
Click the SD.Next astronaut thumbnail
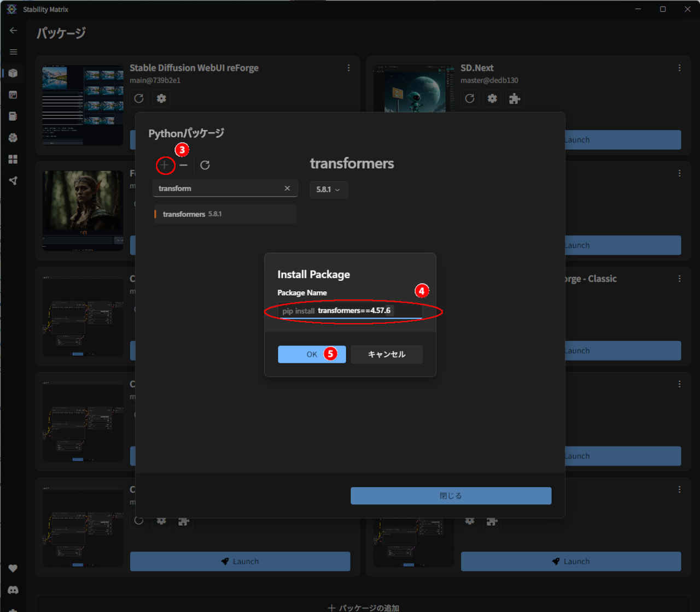[x=414, y=89]
